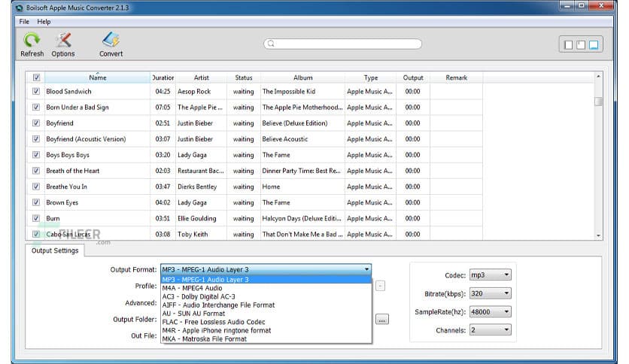Sort by the Remark column header
The height and width of the screenshot is (364, 629).
456,77
